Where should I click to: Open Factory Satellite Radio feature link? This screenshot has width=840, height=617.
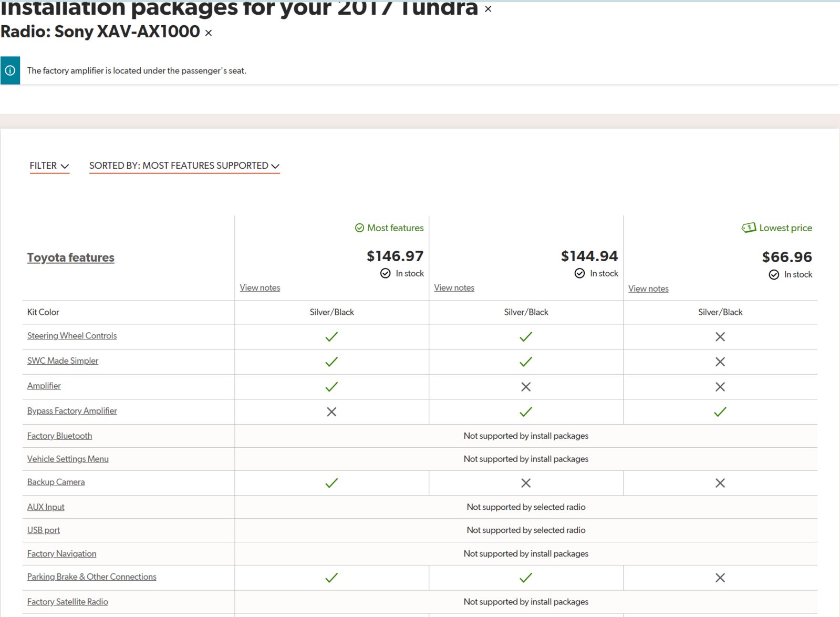(x=68, y=602)
